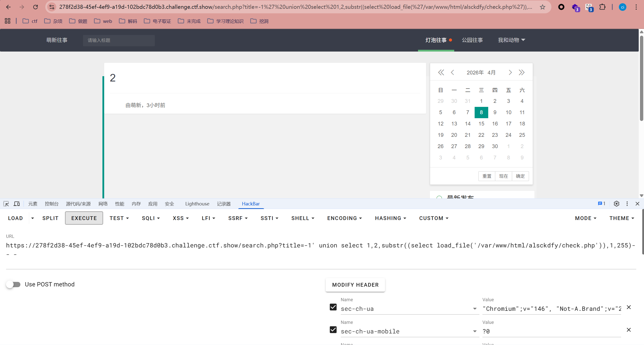The height and width of the screenshot is (345, 644).
Task: Expand the SQLI dropdown menu
Action: coord(151,218)
